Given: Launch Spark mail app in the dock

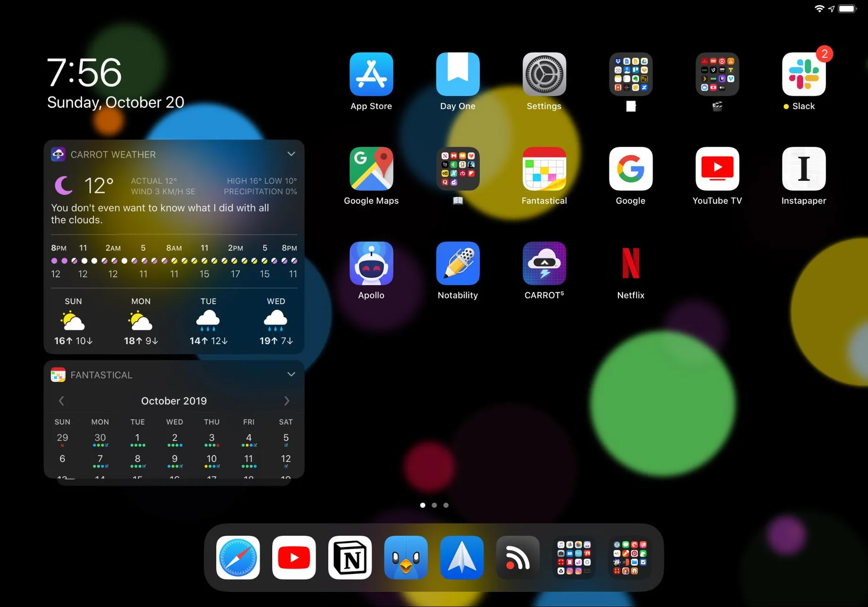Looking at the screenshot, I should click(x=462, y=557).
